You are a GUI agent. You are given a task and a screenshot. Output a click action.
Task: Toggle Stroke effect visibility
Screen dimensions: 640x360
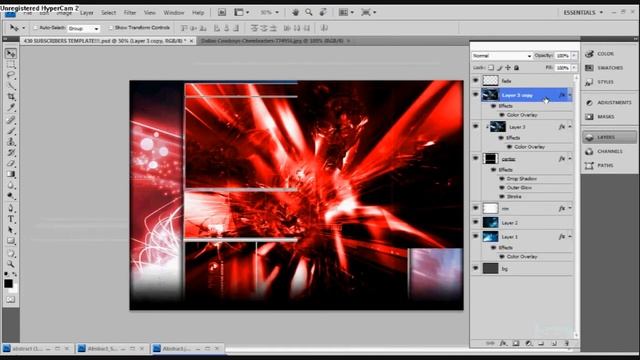pyautogui.click(x=502, y=197)
